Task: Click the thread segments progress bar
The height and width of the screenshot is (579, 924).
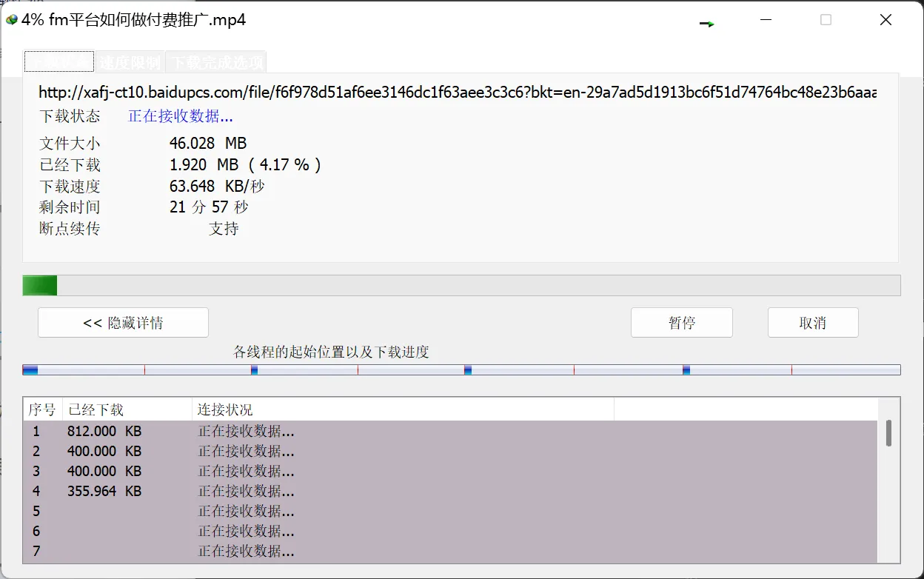Action: coord(461,369)
